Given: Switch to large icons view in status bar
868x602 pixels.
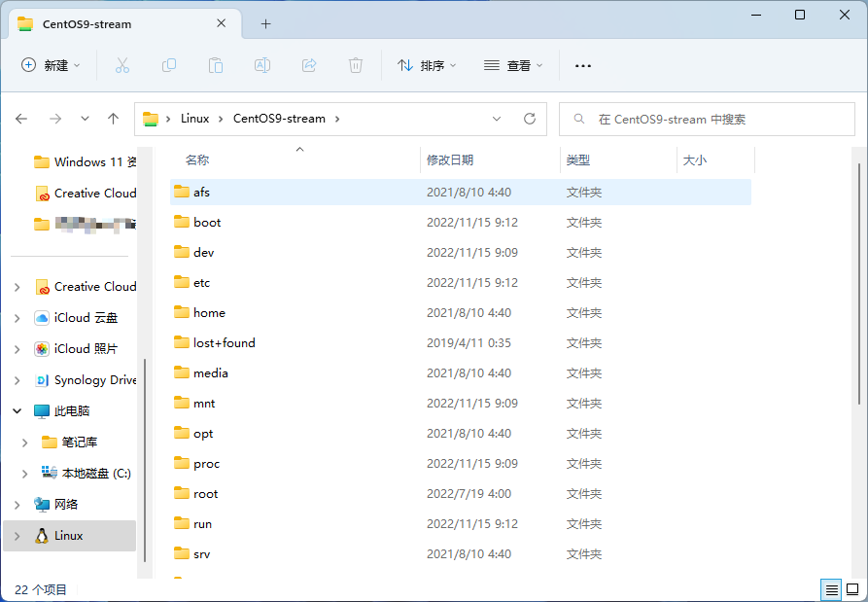Looking at the screenshot, I should pyautogui.click(x=852, y=589).
